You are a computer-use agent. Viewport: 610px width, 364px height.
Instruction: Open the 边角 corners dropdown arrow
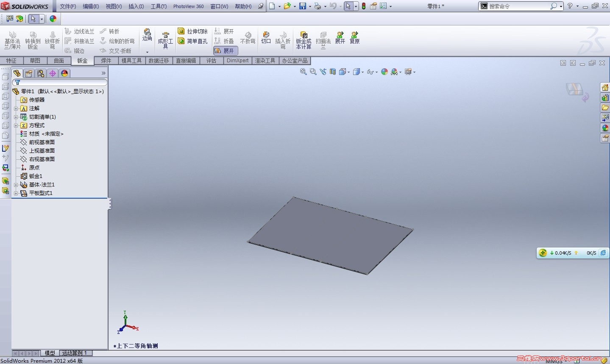point(147,52)
